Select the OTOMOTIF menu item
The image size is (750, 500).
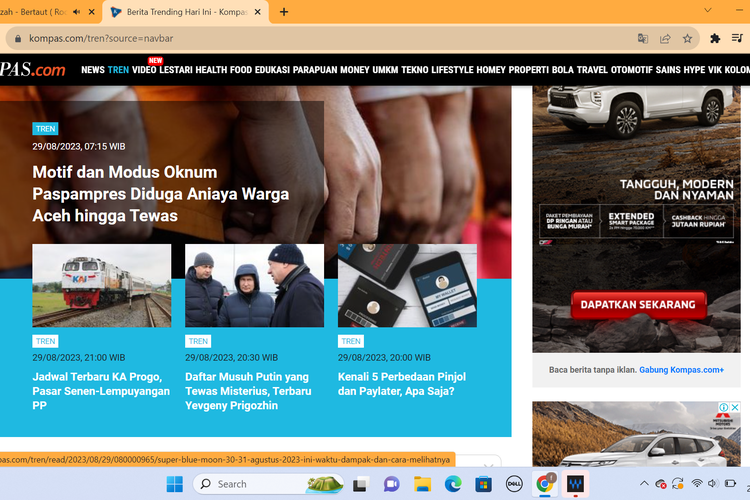click(631, 70)
